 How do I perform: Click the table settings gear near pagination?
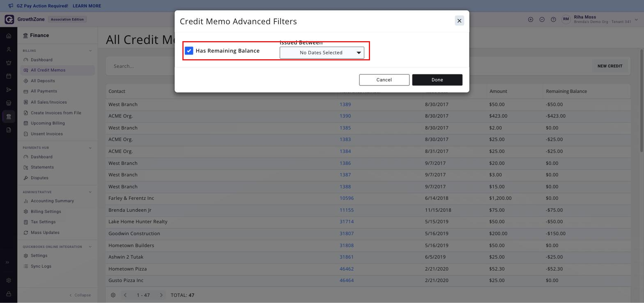point(113,295)
